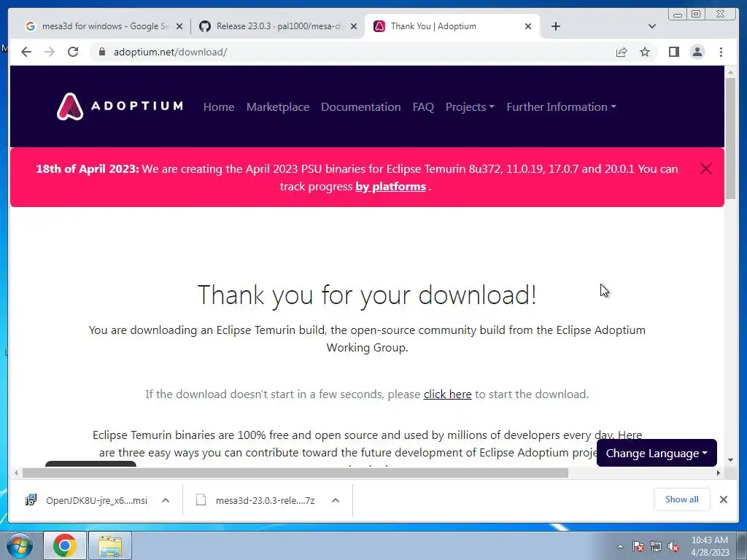Show hidden system tray icons
747x560 pixels.
click(x=620, y=546)
